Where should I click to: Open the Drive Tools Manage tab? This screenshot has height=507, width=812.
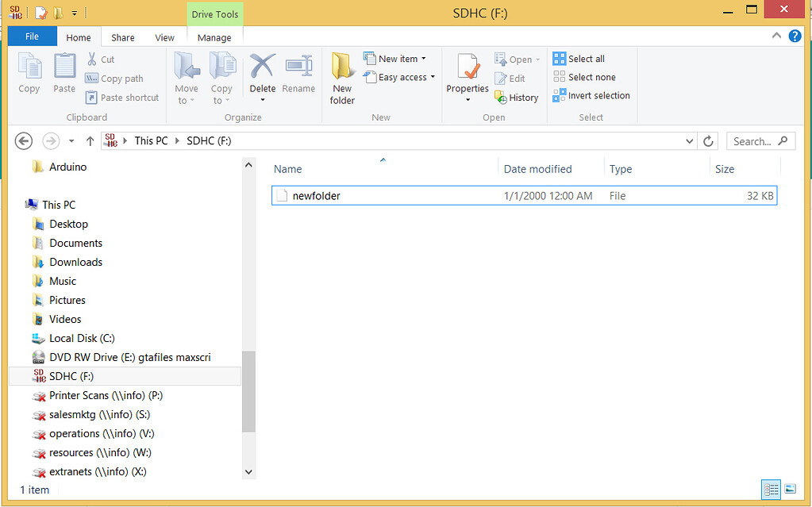pyautogui.click(x=214, y=37)
